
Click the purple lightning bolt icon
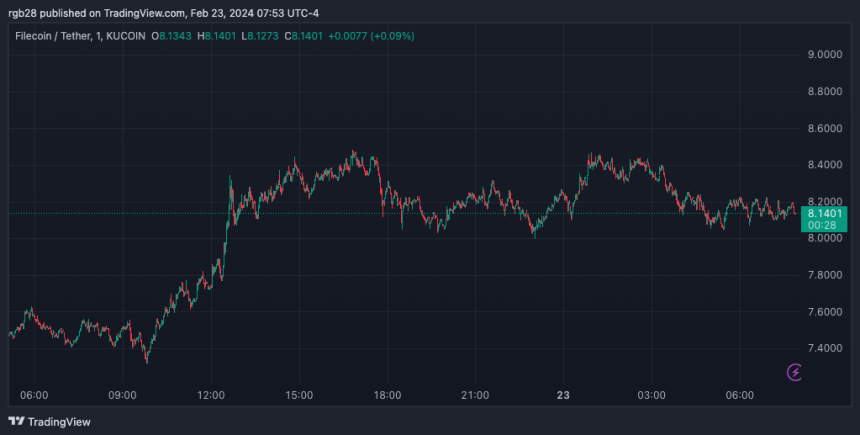795,373
